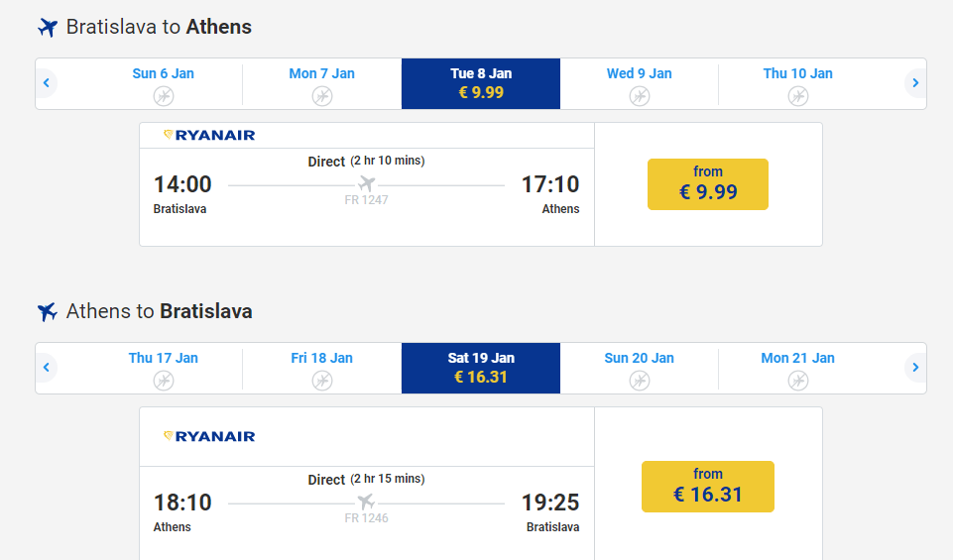Click the no-flight icon under Mon 21 Jan
Screen dimensions: 953x560
(x=798, y=381)
